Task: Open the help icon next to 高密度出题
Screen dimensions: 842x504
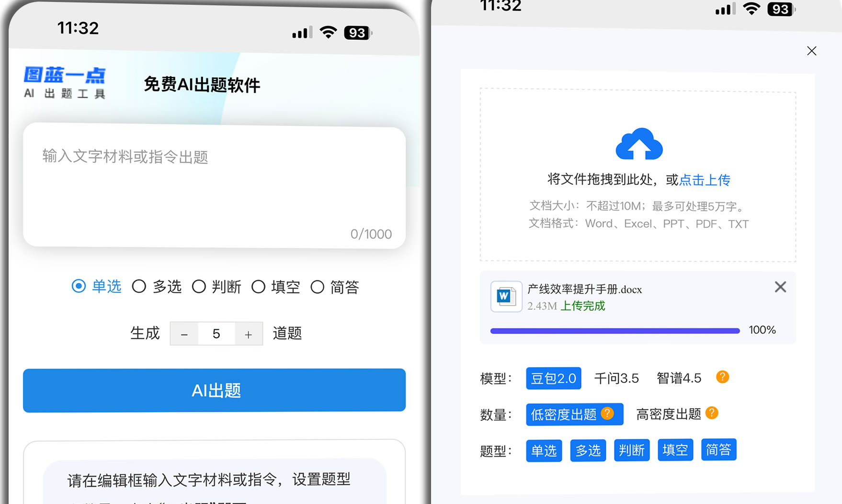Action: 712,413
